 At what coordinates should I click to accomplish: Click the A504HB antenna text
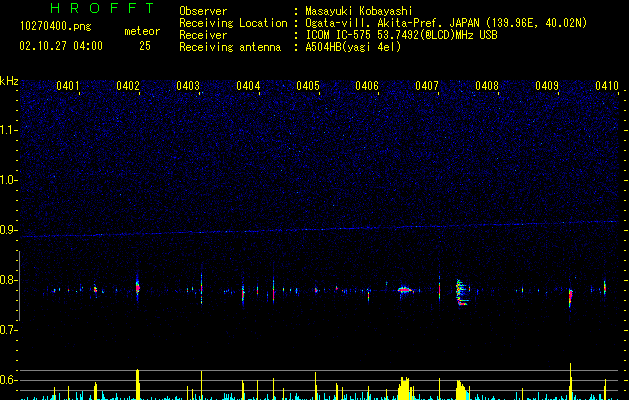click(353, 47)
